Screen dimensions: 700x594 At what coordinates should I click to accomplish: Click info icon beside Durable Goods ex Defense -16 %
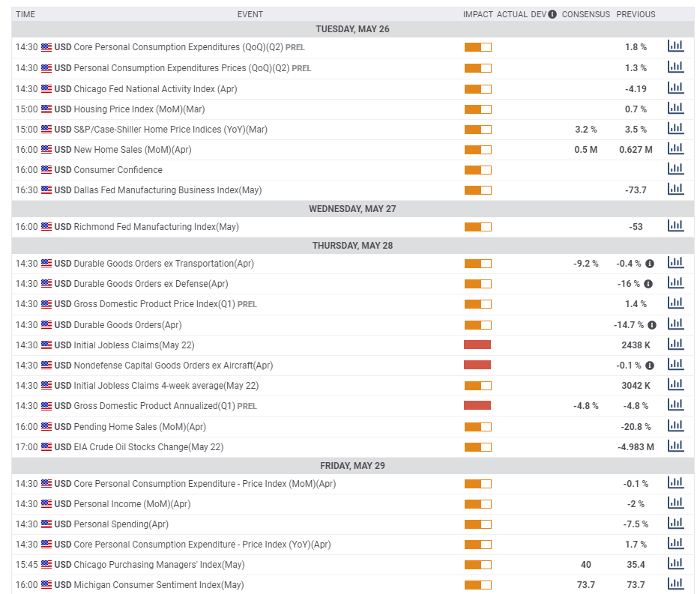pyautogui.click(x=648, y=284)
